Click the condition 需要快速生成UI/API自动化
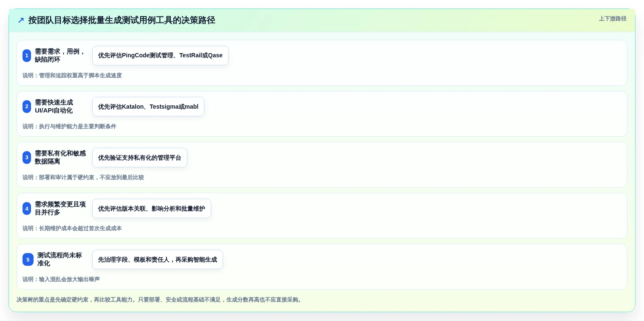644x321 pixels. click(x=54, y=107)
